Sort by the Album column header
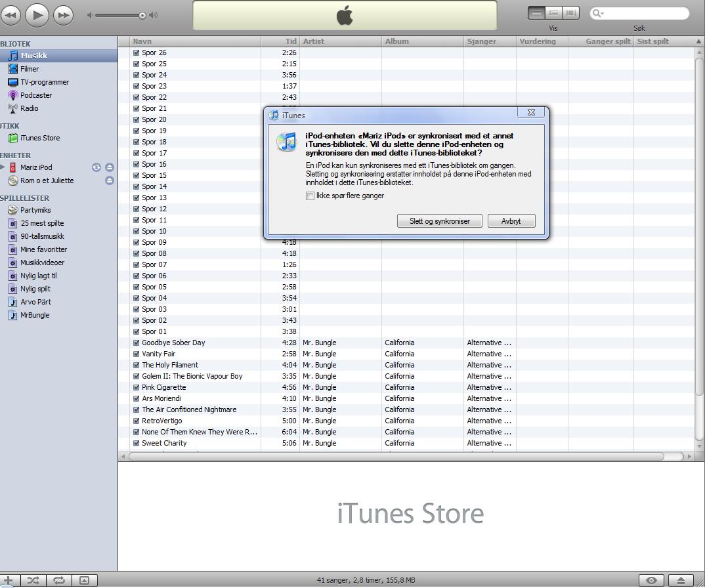The height and width of the screenshot is (588, 705). 422,41
